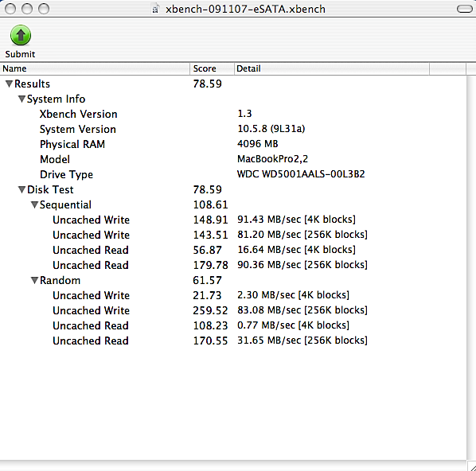Click the green Submit arrow icon

coord(21,35)
